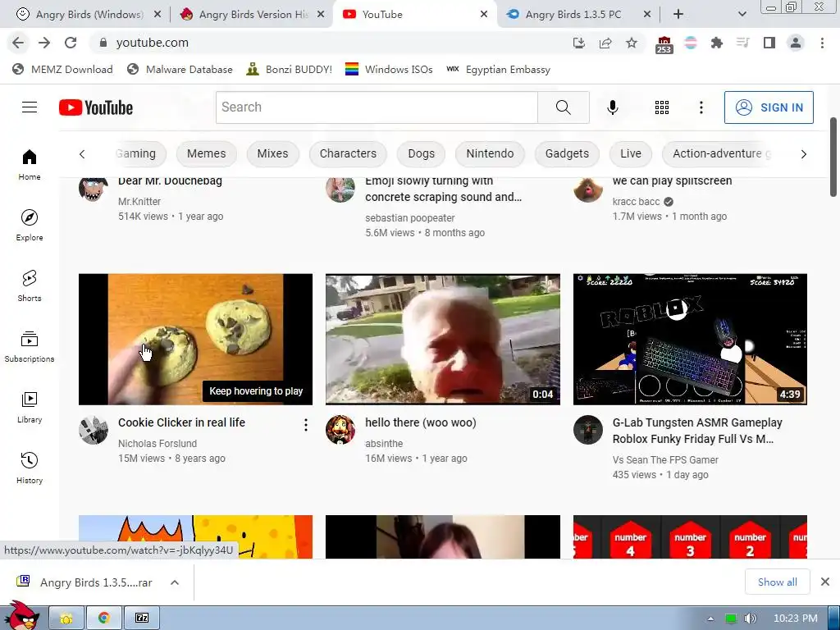Viewport: 840px width, 630px height.
Task: Open YouTube settings three-dot menu
Action: (x=701, y=107)
